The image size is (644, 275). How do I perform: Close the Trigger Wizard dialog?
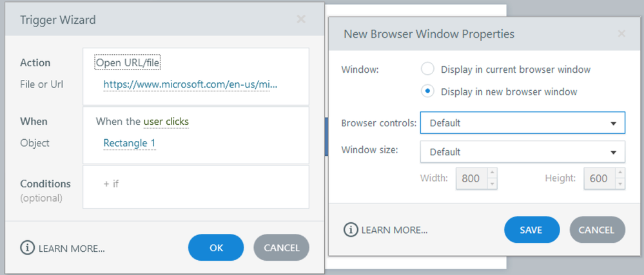pyautogui.click(x=301, y=20)
